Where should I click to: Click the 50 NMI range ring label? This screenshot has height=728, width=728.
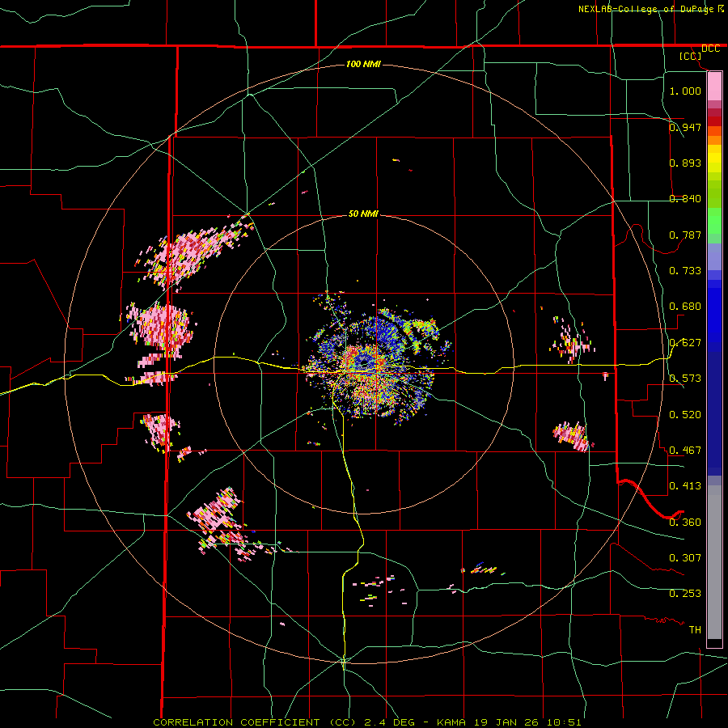click(363, 214)
